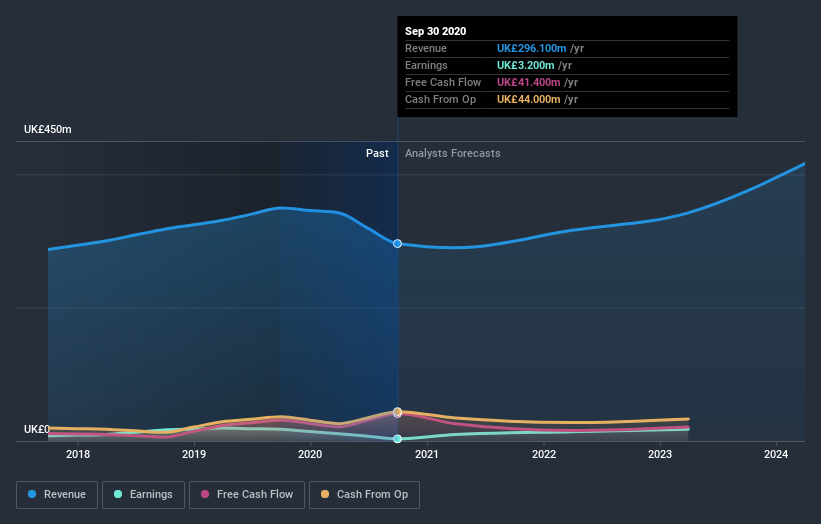
Task: Click the UK£44.000m cash from op value
Action: pyautogui.click(x=528, y=99)
